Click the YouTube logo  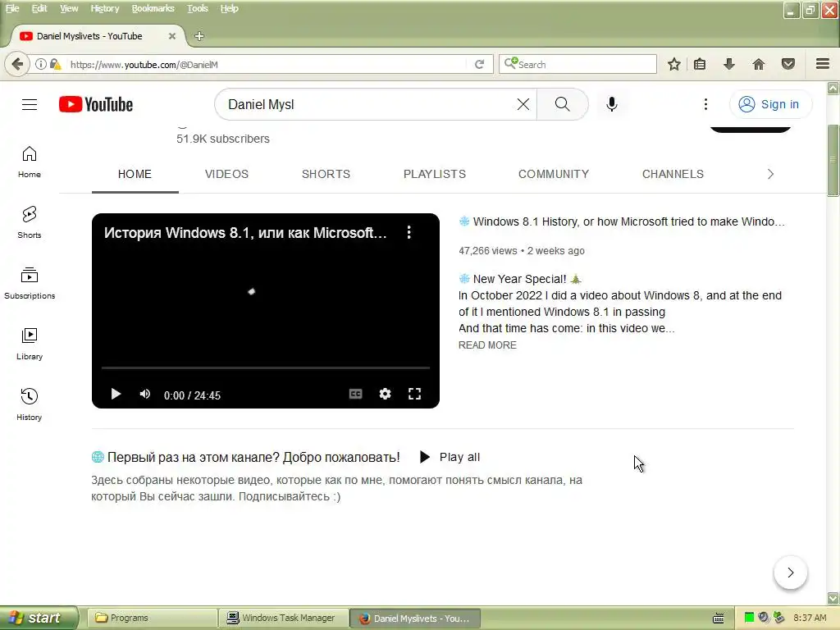pos(96,104)
